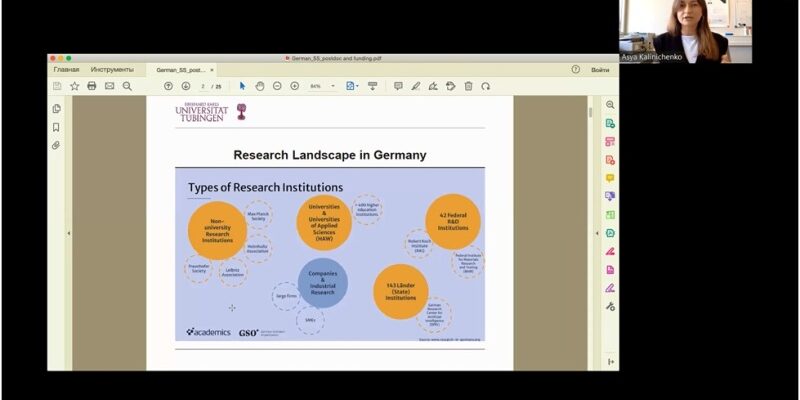
Task: Click the green Edit layout tool in the right pane
Action: coord(610,215)
